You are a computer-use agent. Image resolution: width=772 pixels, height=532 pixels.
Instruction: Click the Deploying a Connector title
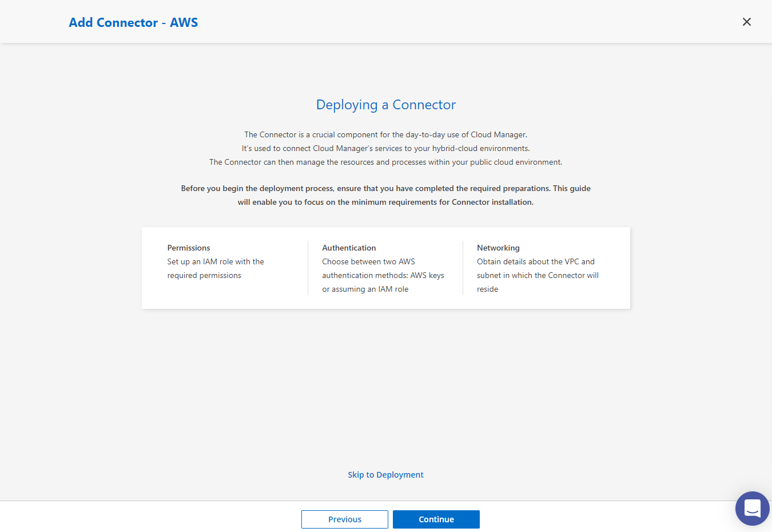pyautogui.click(x=386, y=105)
